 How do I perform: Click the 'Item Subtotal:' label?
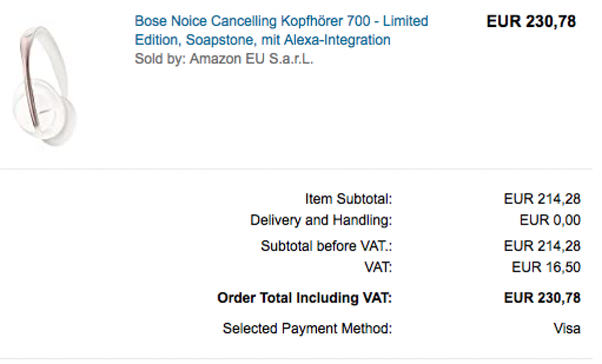tap(349, 199)
